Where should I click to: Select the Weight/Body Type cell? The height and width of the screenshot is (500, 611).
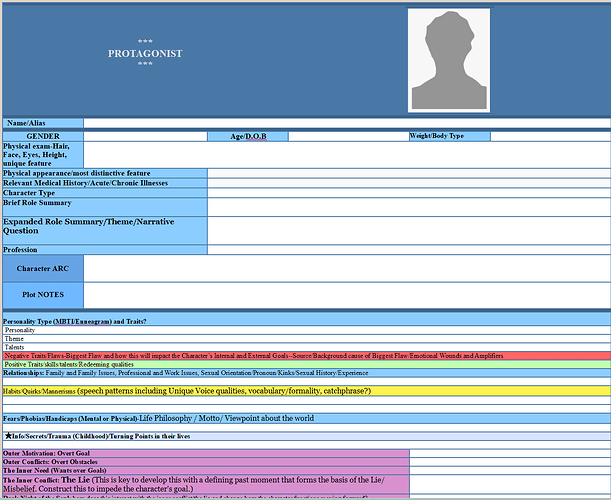tap(436, 135)
